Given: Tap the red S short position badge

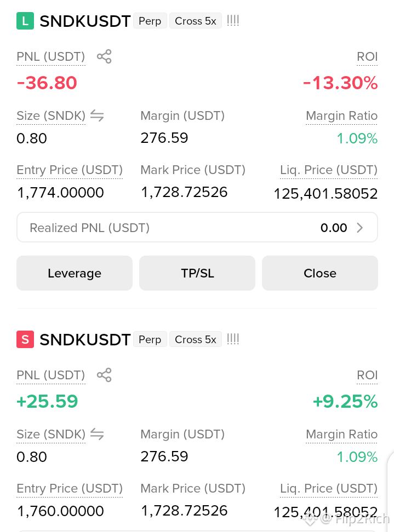Looking at the screenshot, I should [25, 339].
